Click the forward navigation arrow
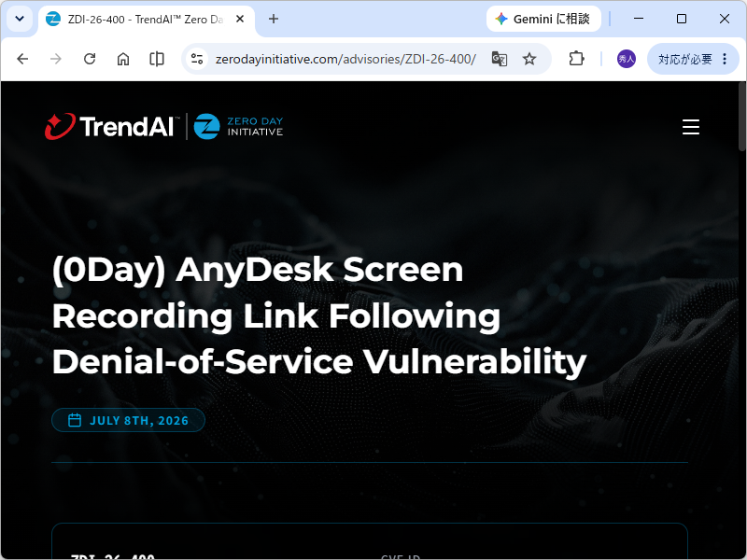This screenshot has height=560, width=747. click(56, 59)
